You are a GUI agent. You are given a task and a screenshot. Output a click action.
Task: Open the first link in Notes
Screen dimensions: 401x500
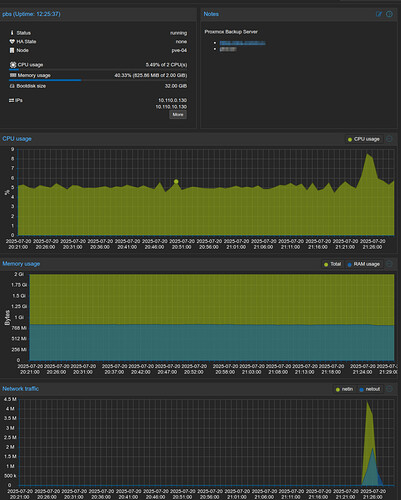tap(242, 43)
